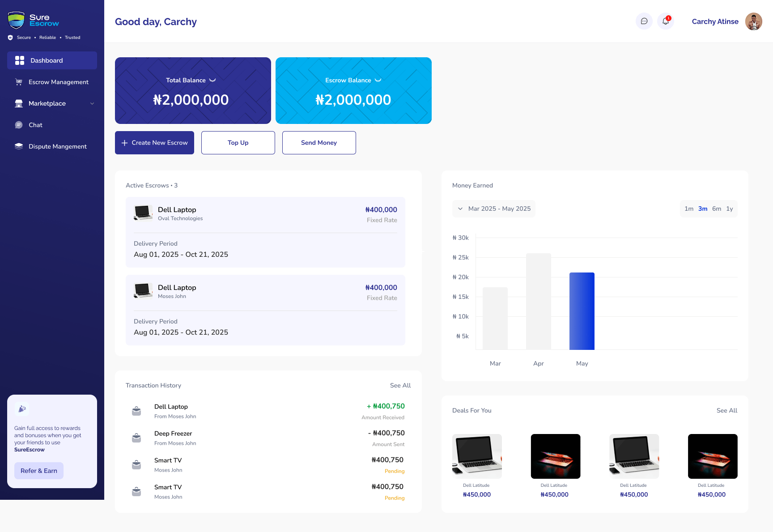Click the Send Money button
Viewport: 773px width, 532px height.
[x=319, y=143]
